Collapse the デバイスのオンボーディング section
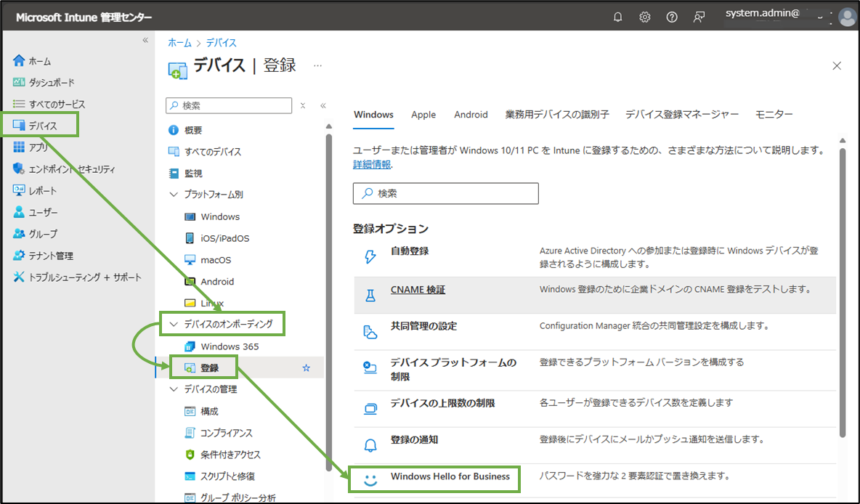 (173, 324)
